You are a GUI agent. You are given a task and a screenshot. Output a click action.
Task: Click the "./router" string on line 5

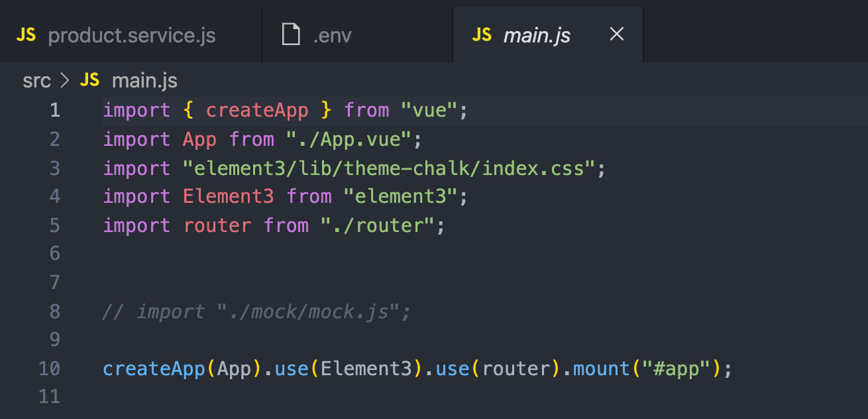point(378,225)
